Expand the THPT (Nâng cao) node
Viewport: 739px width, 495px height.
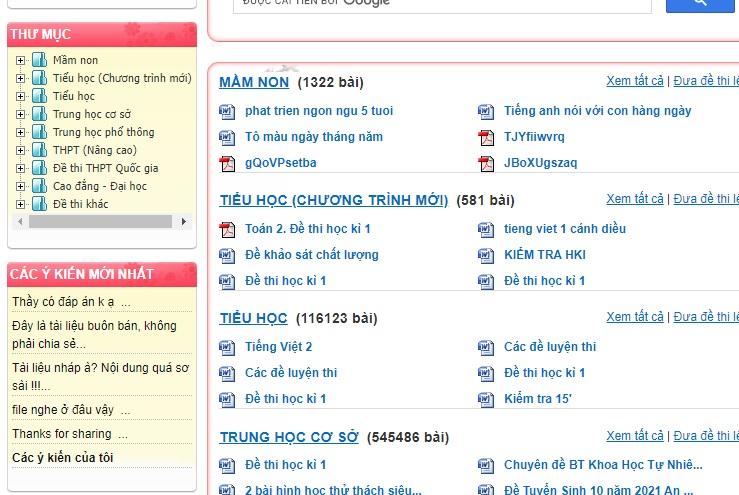[x=20, y=150]
